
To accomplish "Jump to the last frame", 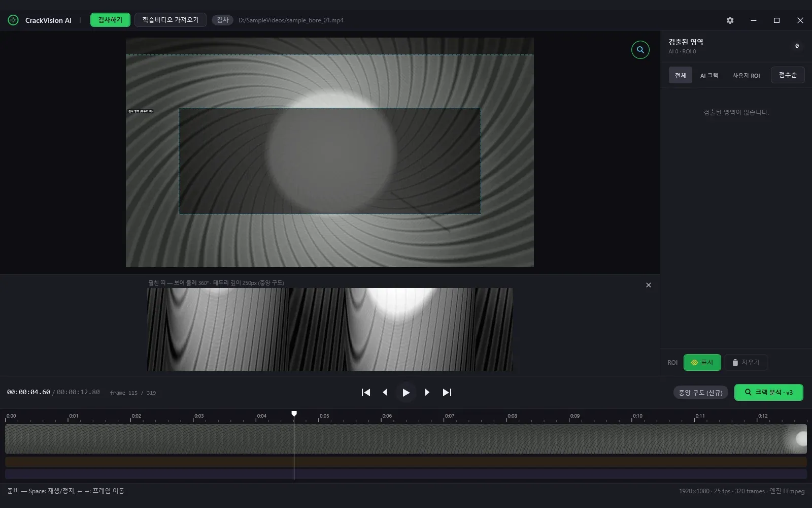I will click(447, 392).
